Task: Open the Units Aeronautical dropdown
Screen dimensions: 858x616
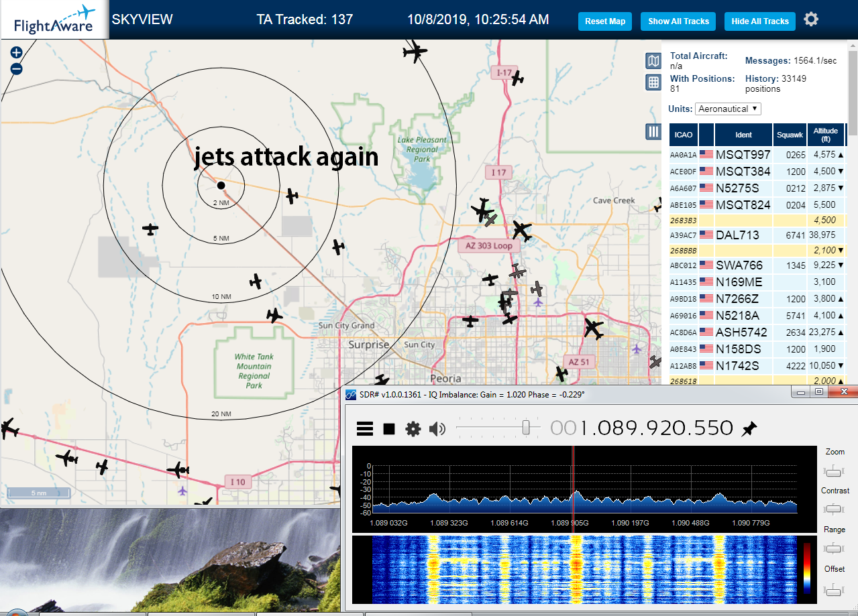Action: tap(728, 109)
